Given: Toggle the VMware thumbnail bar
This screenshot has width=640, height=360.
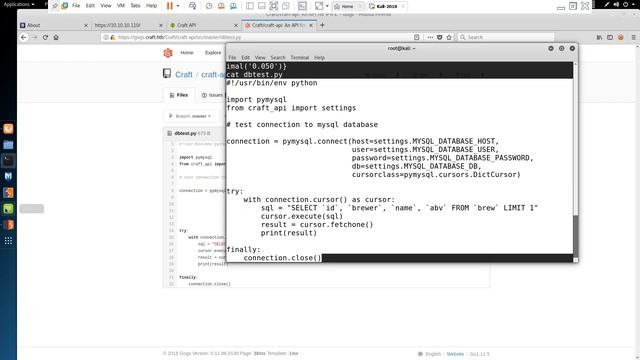Looking at the screenshot, I should pyautogui.click(x=262, y=6).
